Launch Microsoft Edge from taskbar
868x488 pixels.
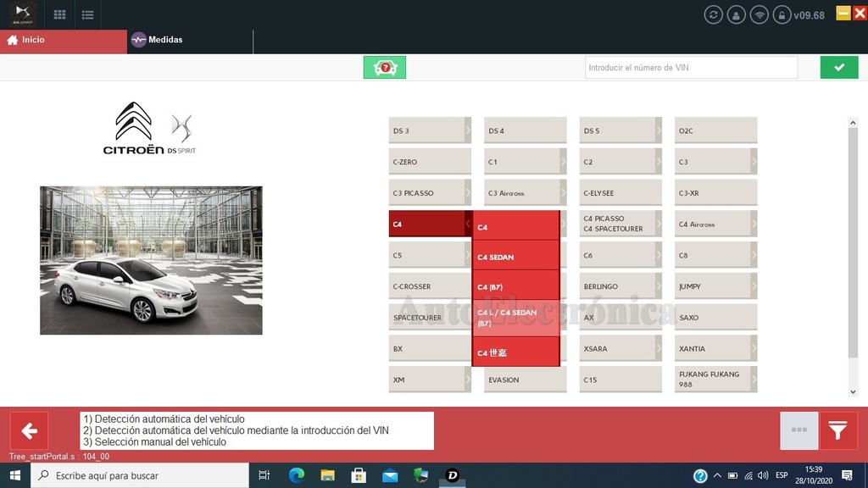point(296,475)
